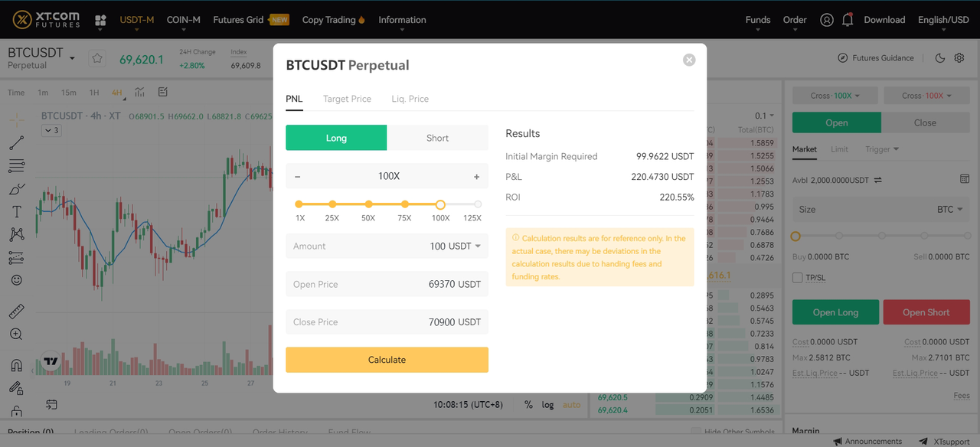Open chart indicators icon in chart toolbar
Screen dimensions: 980x447
point(139,93)
